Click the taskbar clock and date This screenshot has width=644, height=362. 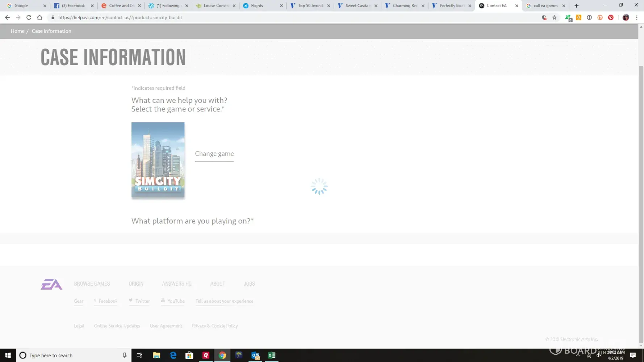coord(616,355)
